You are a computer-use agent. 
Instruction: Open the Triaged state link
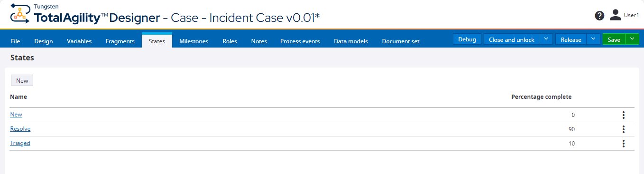20,143
